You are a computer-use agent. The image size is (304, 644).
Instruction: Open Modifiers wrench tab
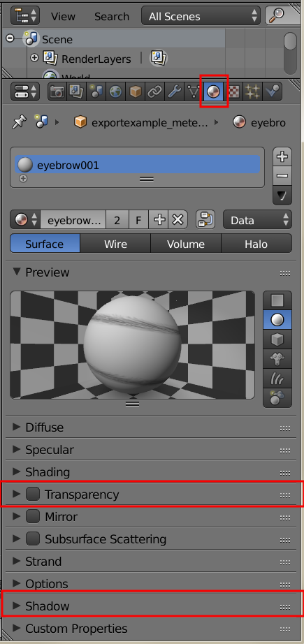point(174,92)
